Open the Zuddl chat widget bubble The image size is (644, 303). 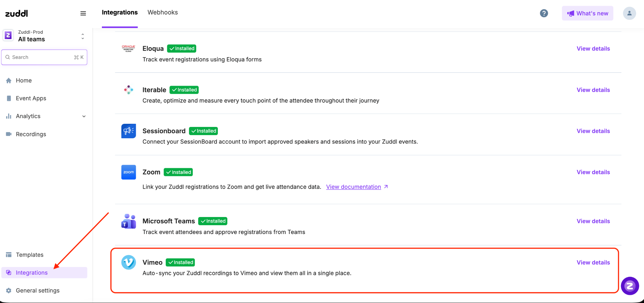click(630, 286)
